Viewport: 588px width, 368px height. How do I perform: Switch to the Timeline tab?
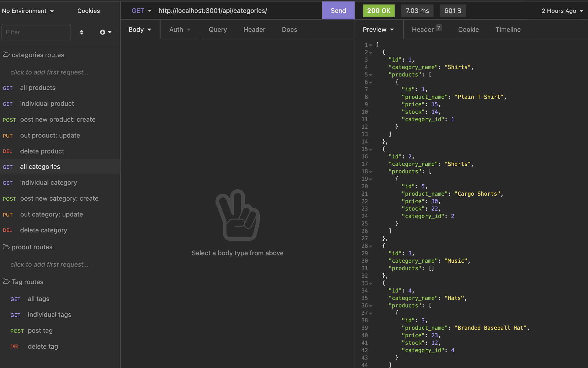click(508, 29)
